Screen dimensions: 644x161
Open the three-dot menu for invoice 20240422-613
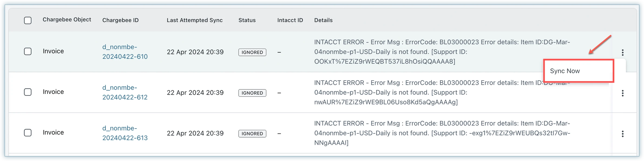point(623,134)
